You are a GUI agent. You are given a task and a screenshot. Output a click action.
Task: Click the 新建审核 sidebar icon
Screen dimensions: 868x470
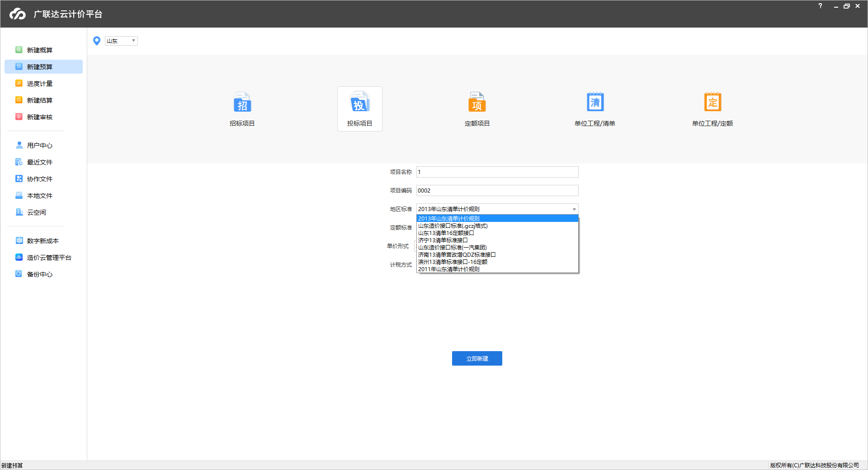[x=19, y=117]
